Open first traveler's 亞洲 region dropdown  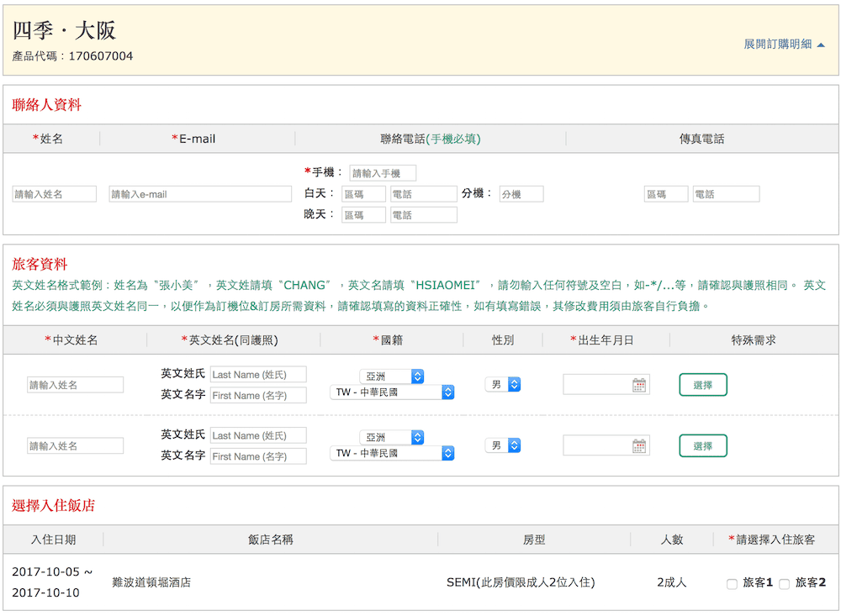pyautogui.click(x=391, y=376)
